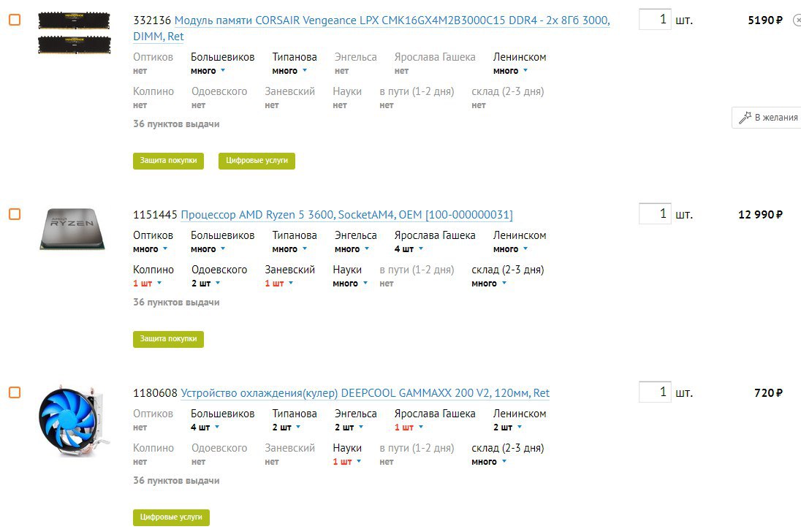The image size is (801, 532).
Task: Open the AMD Ryzen 5 3600 product link
Action: click(346, 214)
